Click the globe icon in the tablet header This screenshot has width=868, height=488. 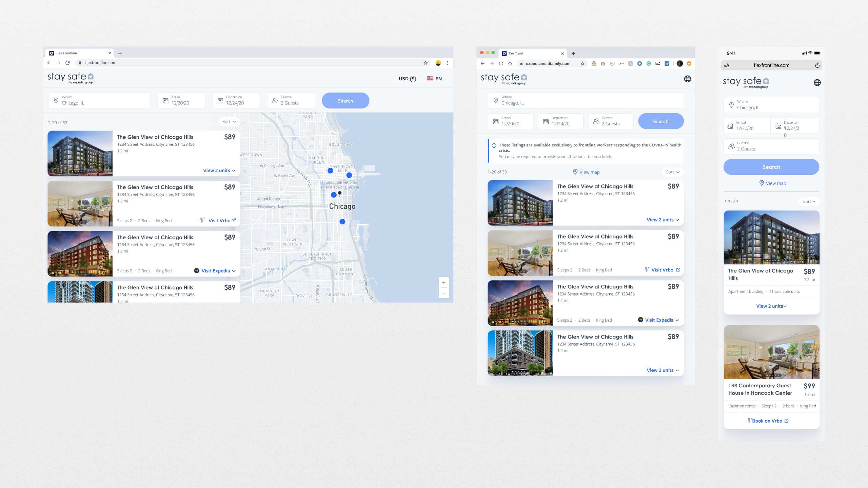pyautogui.click(x=687, y=79)
